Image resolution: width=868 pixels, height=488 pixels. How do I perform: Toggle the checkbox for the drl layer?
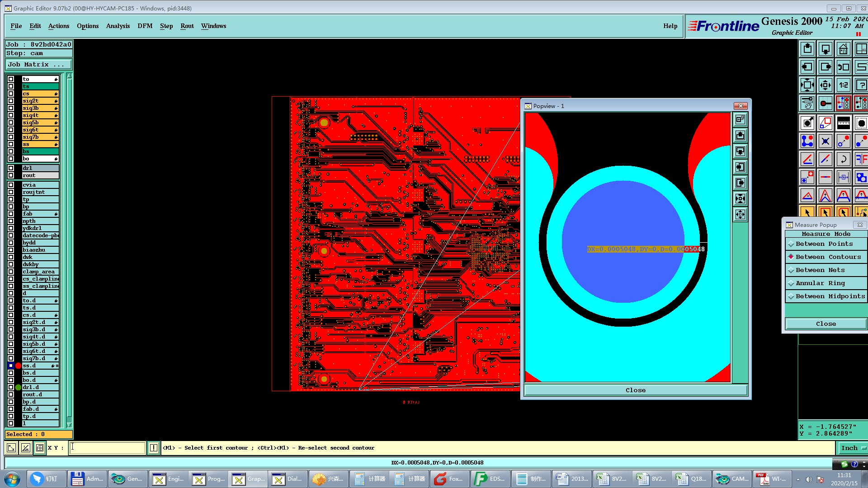coord(11,168)
